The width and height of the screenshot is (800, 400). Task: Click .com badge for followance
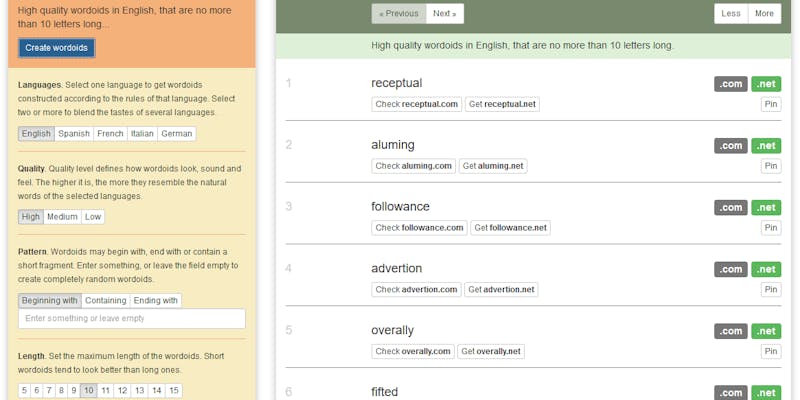tap(731, 208)
